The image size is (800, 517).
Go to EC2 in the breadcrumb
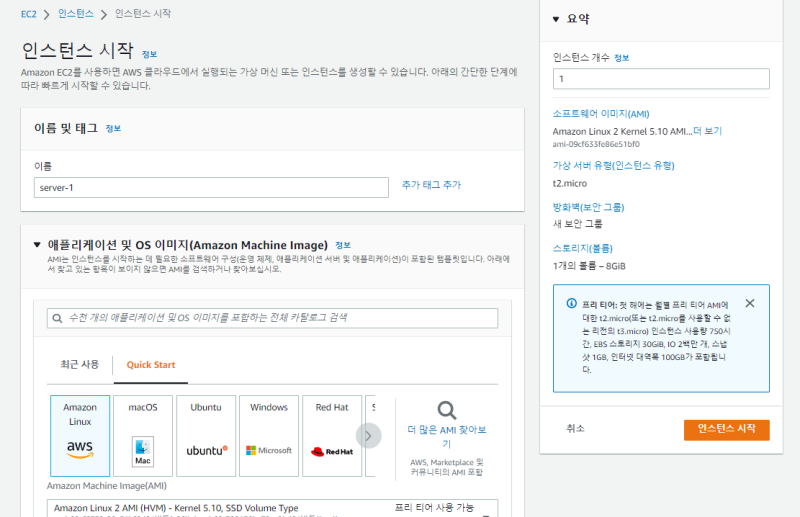click(29, 14)
